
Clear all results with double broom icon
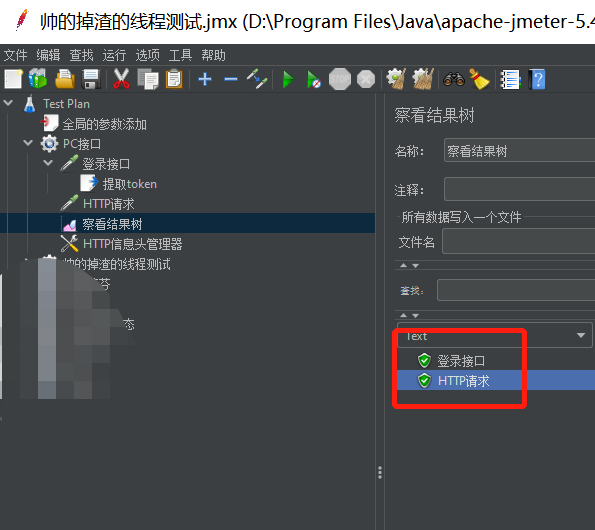click(423, 79)
